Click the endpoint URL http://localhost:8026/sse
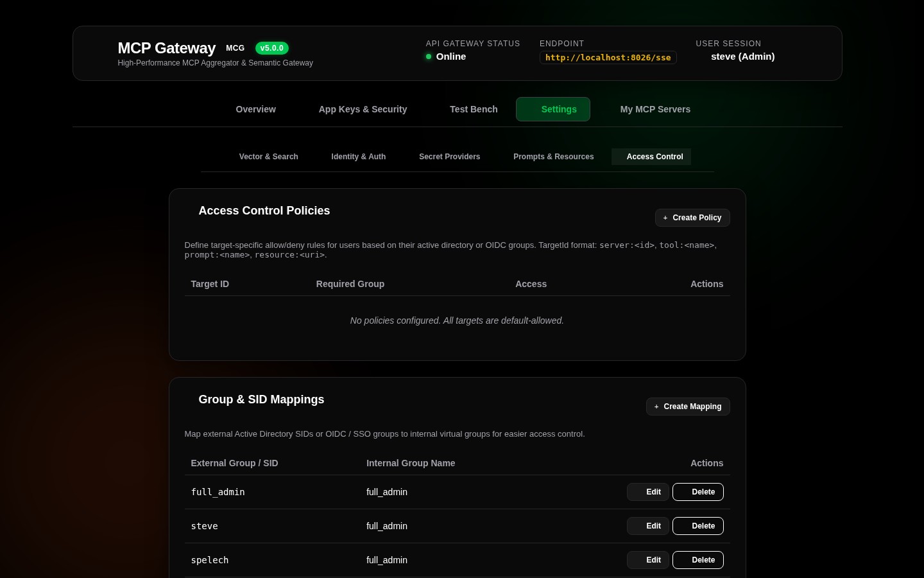Screen dimensions: 924x578 point(608,58)
